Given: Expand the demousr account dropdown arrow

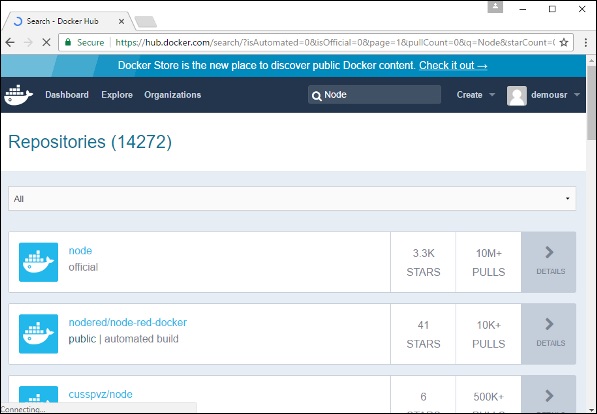Looking at the screenshot, I should coord(577,94).
